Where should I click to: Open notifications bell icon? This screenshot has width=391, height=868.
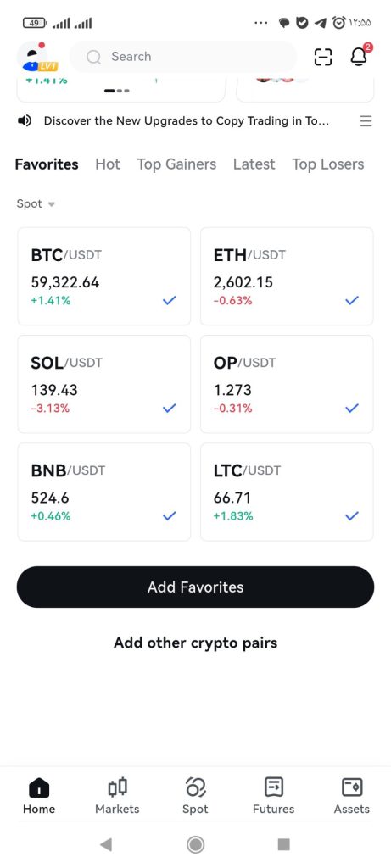pos(360,56)
